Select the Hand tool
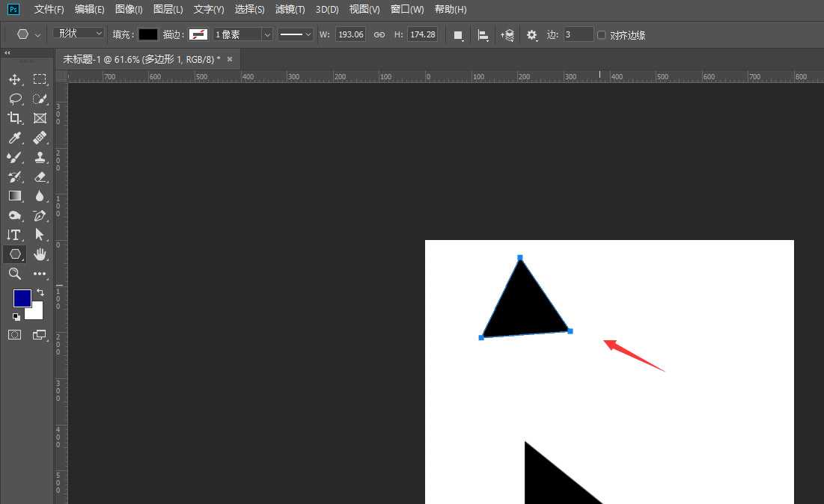824x504 pixels. pos(40,254)
